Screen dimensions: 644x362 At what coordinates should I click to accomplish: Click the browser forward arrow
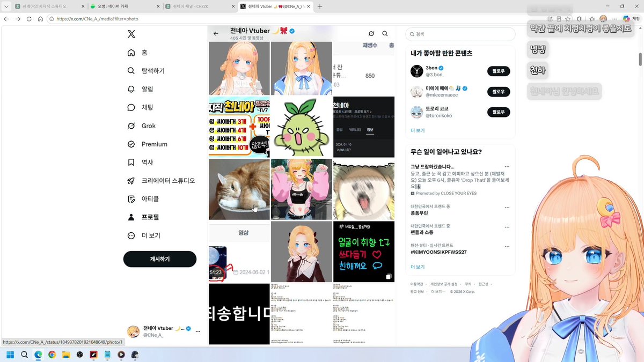pos(18,19)
